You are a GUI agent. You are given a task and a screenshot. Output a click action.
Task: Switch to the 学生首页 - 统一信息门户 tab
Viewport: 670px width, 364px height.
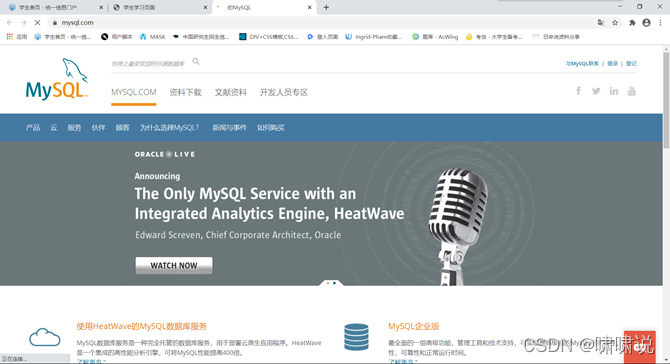tap(54, 7)
